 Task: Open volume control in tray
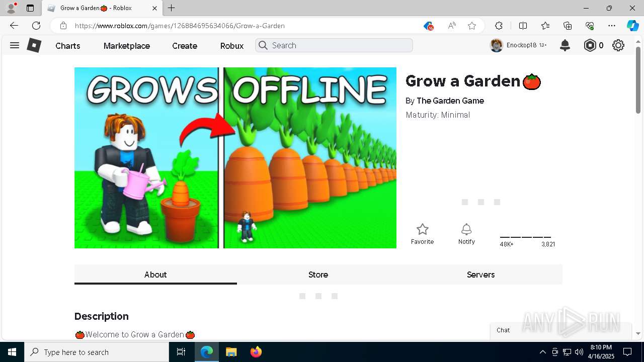coord(579,352)
